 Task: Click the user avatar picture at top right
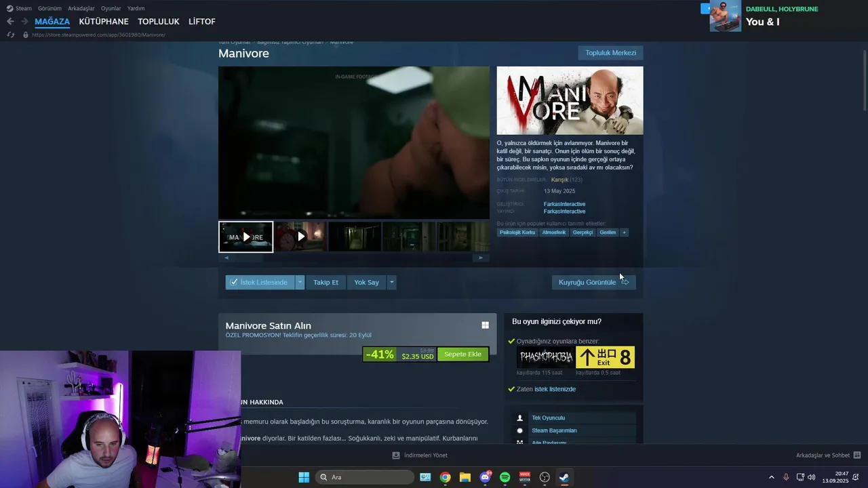tap(725, 16)
